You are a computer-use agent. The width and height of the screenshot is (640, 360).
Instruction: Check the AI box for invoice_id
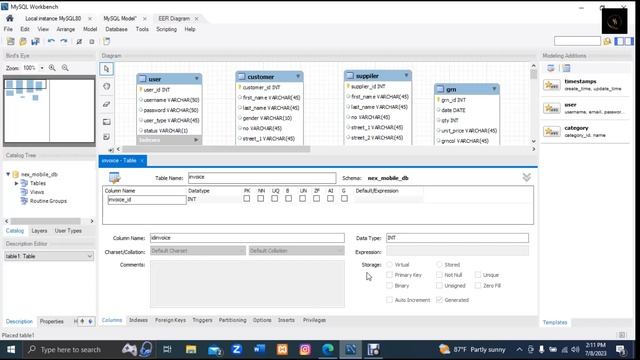click(330, 199)
